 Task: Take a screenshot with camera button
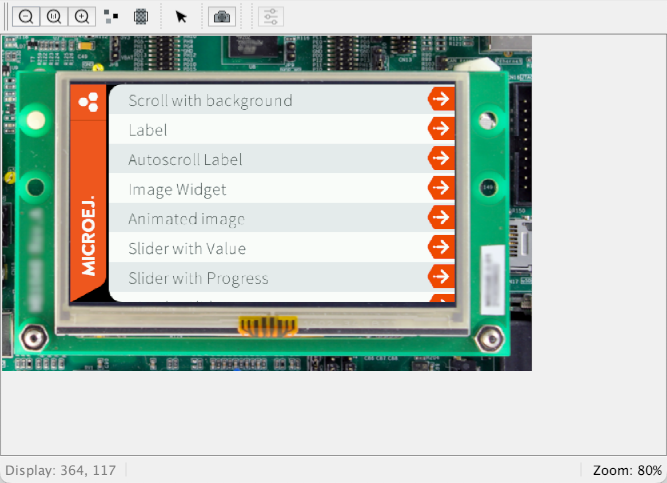[222, 16]
